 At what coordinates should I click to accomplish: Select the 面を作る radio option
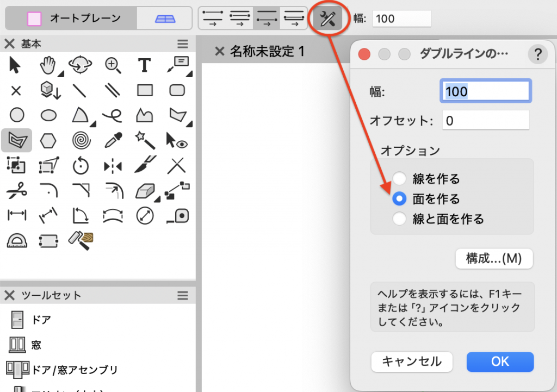[x=400, y=199]
